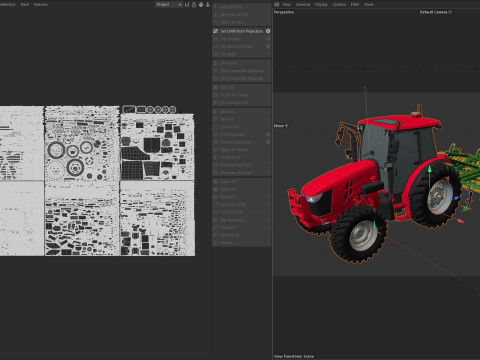Click the Add UV Pins command
Viewport: 480px width, 360px height.
(x=241, y=7)
